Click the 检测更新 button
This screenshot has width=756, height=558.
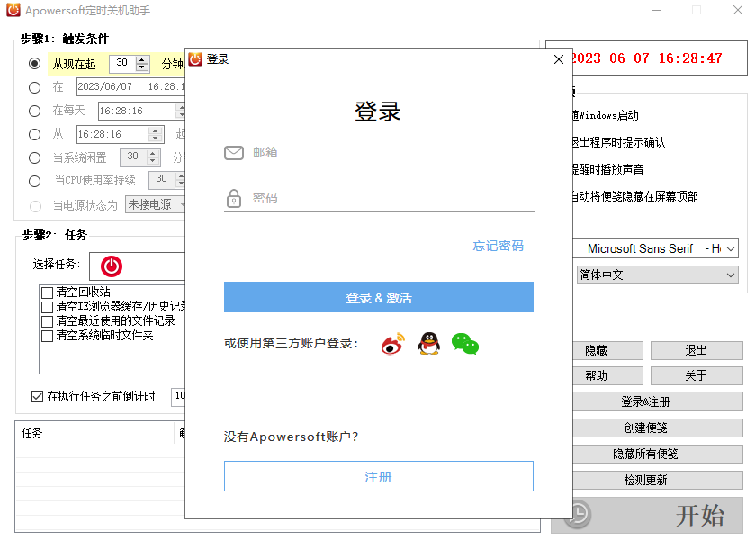pos(658,480)
